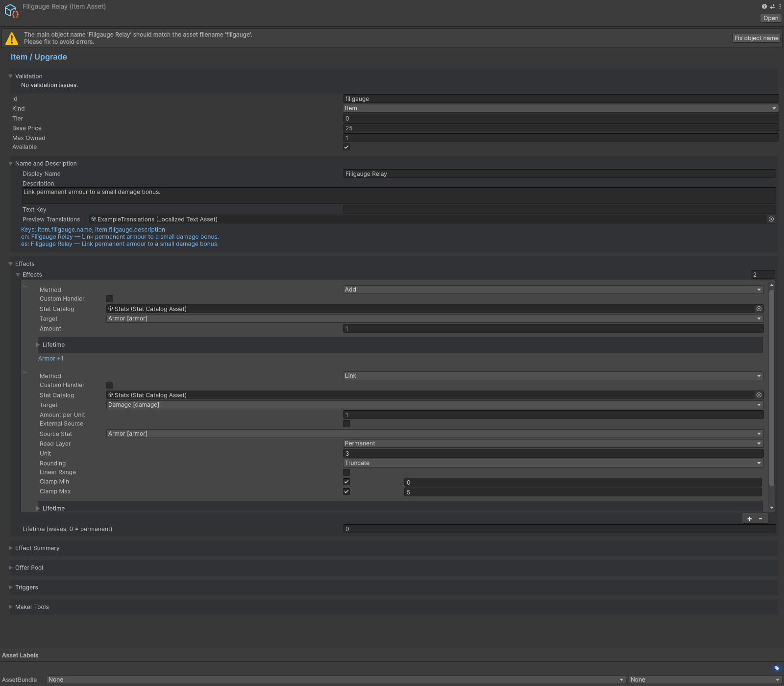Disable the Clamp Min checkbox

coord(346,482)
